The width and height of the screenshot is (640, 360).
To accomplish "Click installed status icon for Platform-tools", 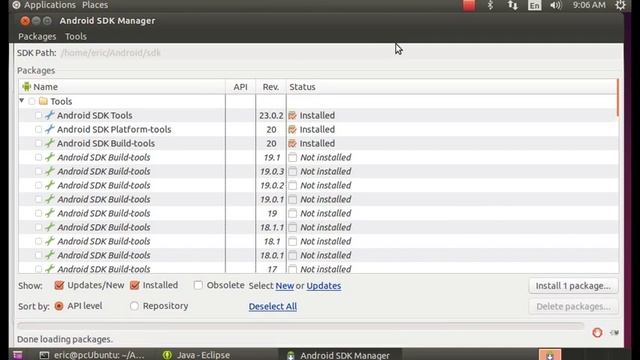I will point(292,129).
